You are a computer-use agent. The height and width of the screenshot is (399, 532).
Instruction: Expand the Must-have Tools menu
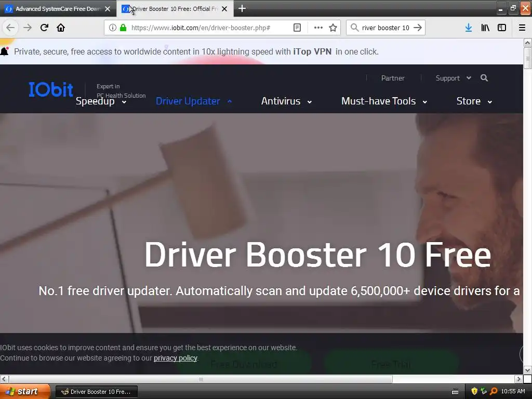click(384, 101)
